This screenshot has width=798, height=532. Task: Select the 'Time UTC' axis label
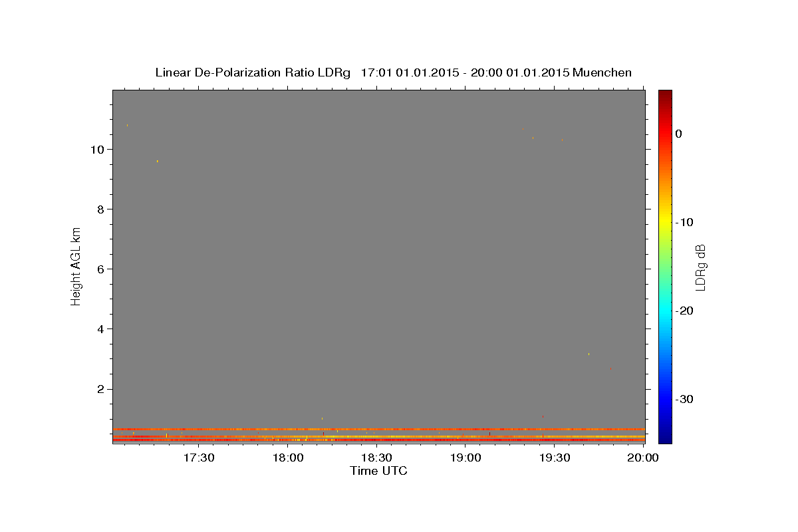378,471
